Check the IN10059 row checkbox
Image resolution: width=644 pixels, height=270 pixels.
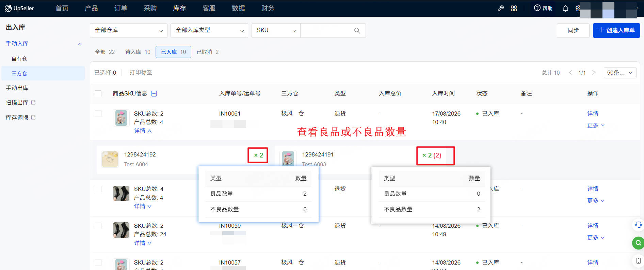pyautogui.click(x=98, y=226)
